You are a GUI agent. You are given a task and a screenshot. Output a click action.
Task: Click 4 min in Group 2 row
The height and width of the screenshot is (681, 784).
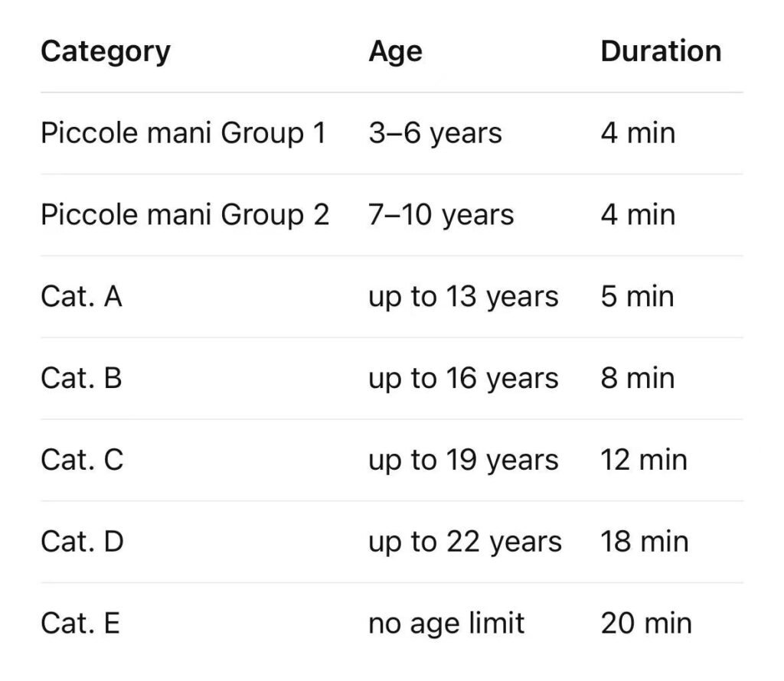pyautogui.click(x=638, y=215)
